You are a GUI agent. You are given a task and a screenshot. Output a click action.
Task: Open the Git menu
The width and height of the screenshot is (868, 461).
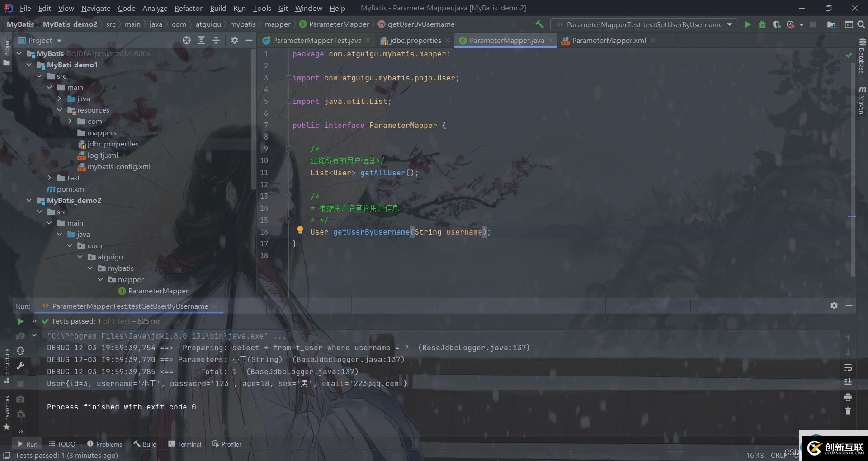(283, 8)
